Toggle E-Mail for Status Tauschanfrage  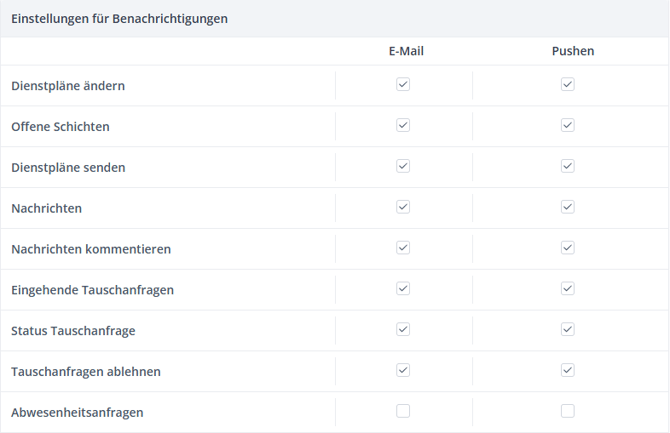click(403, 329)
